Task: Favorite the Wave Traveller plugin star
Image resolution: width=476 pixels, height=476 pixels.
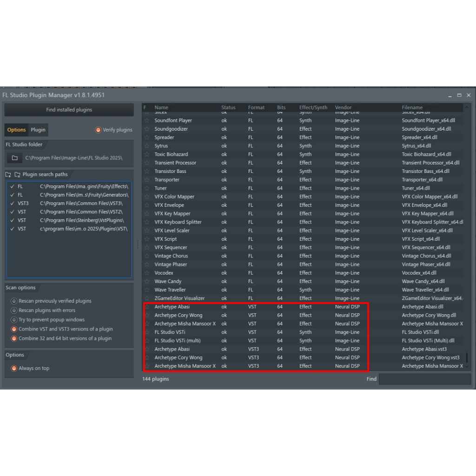Action: coord(147,290)
